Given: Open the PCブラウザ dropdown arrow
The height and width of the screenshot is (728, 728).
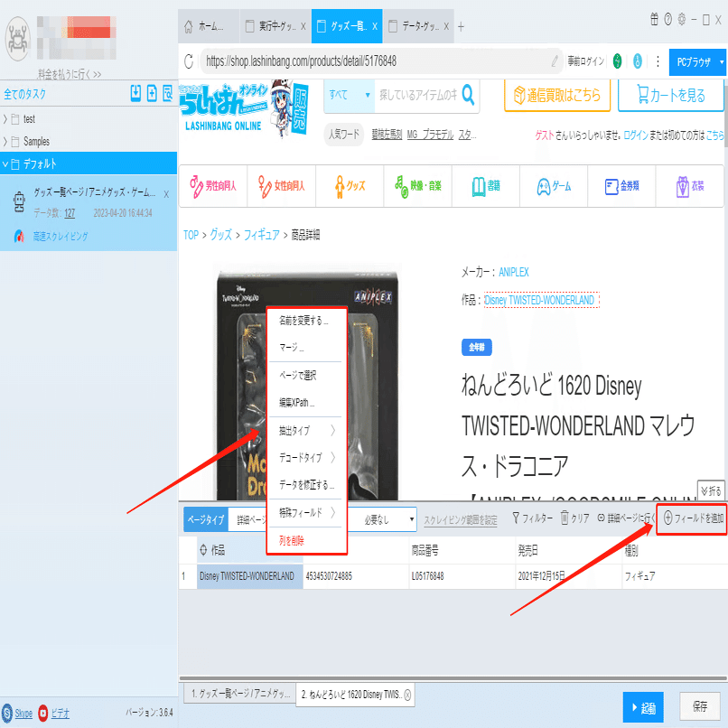Looking at the screenshot, I should click(721, 61).
